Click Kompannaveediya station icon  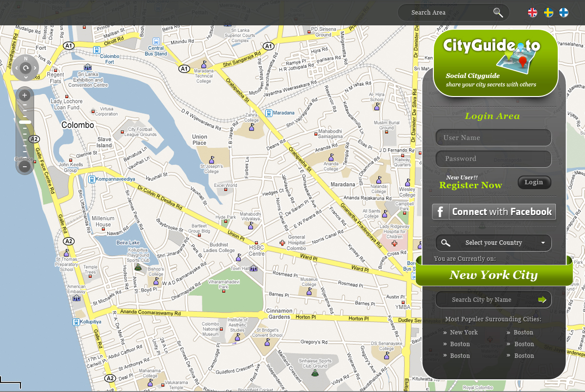[x=92, y=179]
